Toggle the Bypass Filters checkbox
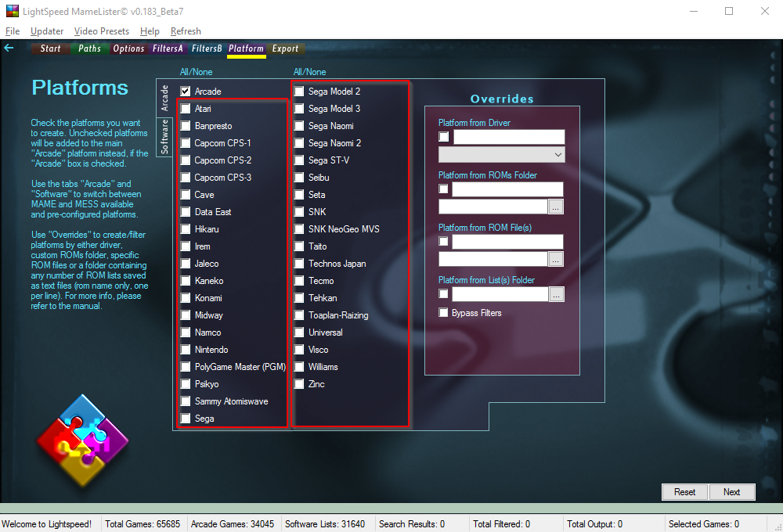 click(x=443, y=312)
